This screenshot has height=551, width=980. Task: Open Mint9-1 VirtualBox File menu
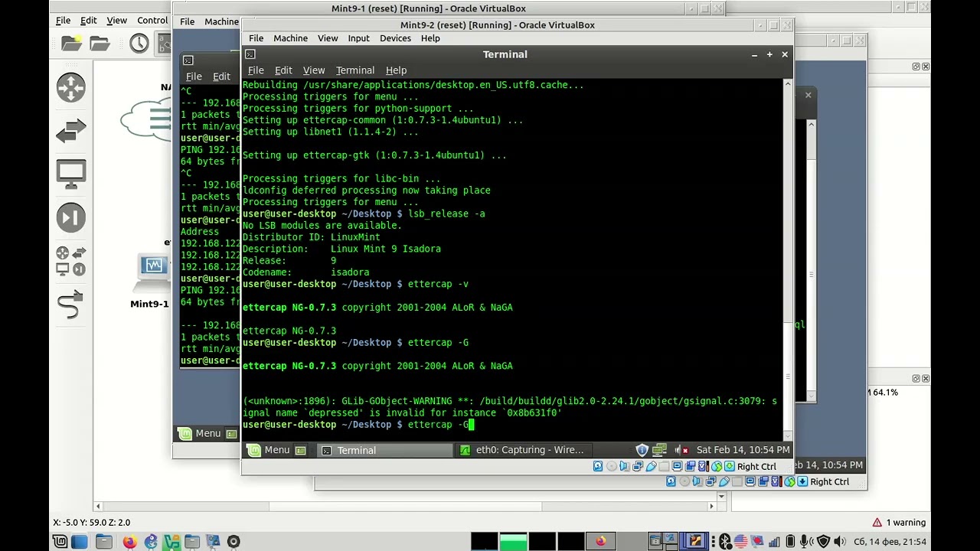point(187,21)
